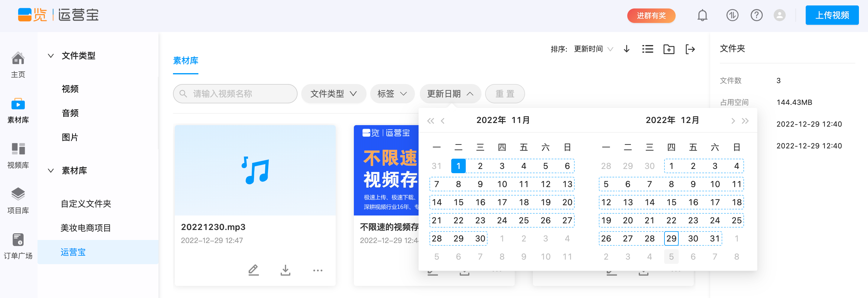Open the 文件类型 filter dropdown
The height and width of the screenshot is (298, 868).
(333, 94)
